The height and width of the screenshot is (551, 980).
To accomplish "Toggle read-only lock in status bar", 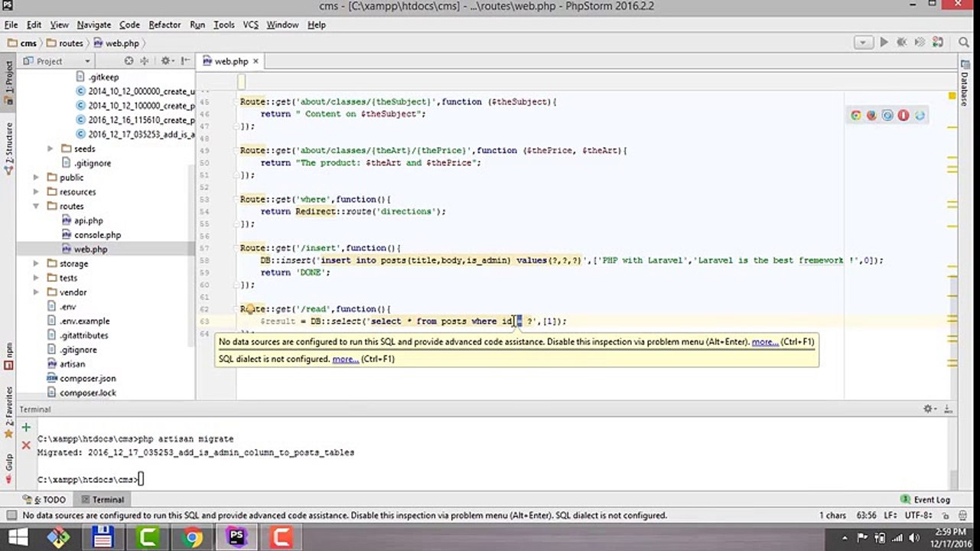I will (947, 516).
